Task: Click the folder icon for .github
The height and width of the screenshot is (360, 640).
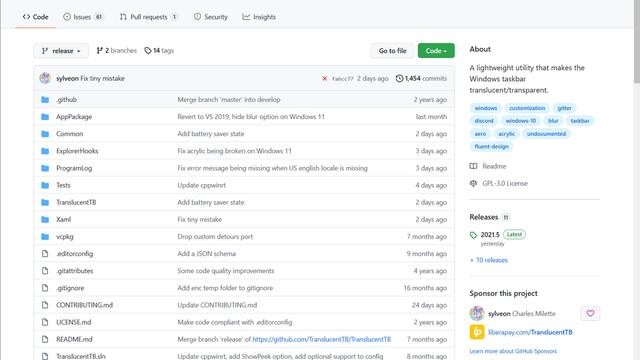Action: point(45,100)
